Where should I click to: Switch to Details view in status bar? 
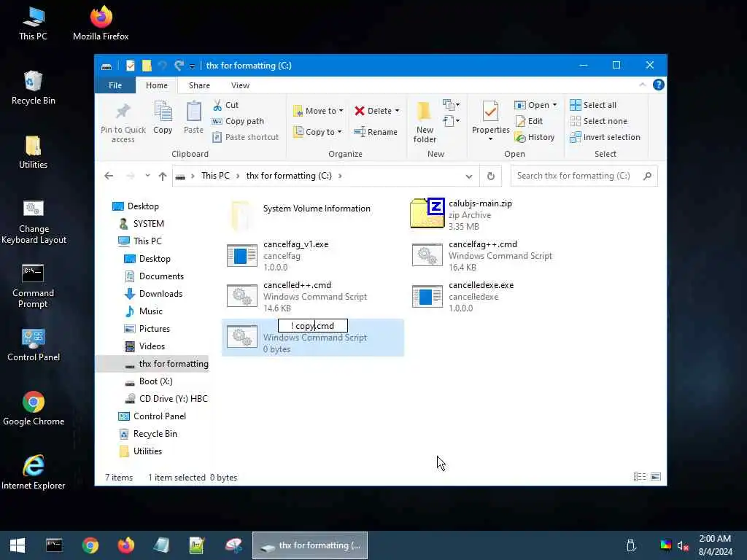pos(640,477)
